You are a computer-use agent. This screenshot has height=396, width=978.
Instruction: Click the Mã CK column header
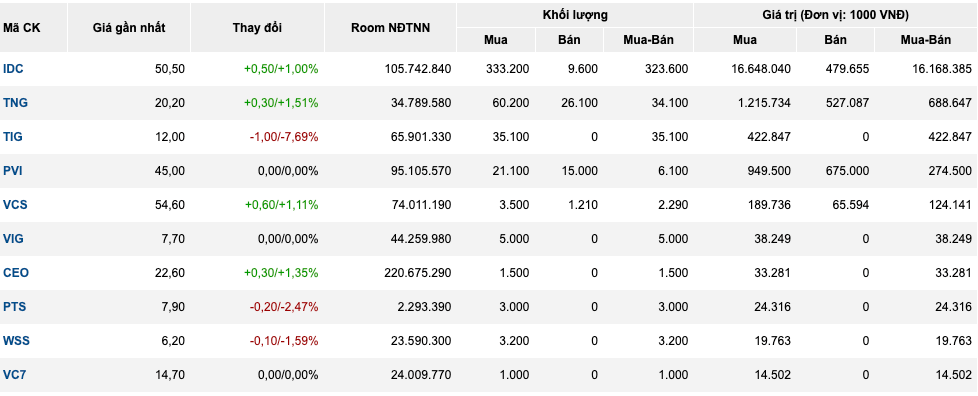tap(19, 28)
